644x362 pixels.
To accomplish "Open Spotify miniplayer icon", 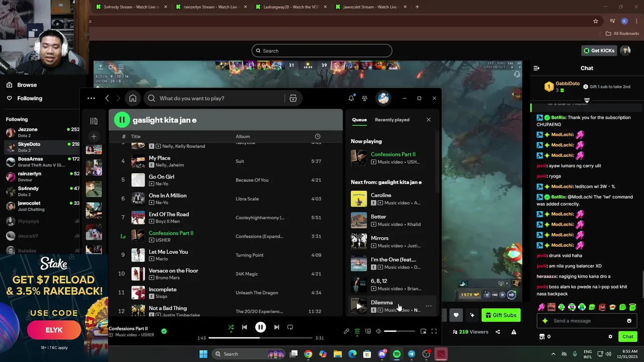I will tap(423, 331).
